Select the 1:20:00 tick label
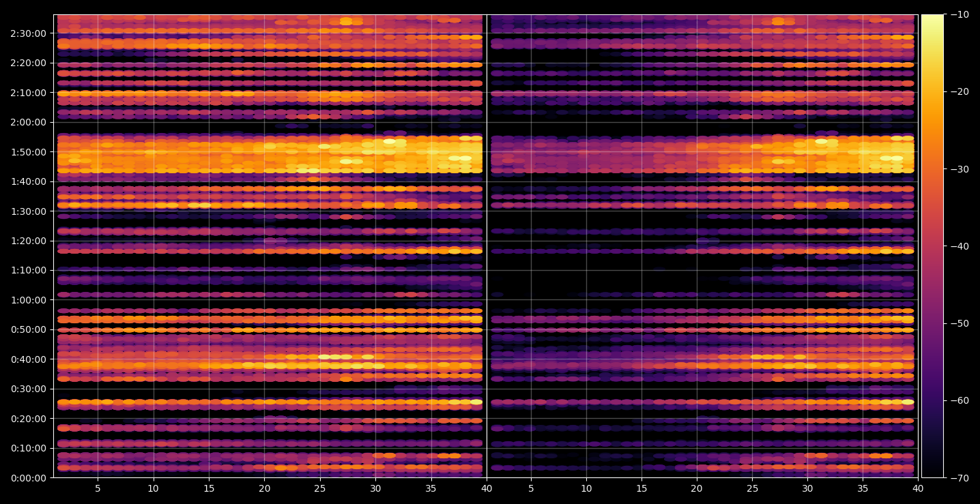Screen dimensions: 980x504 29,240
